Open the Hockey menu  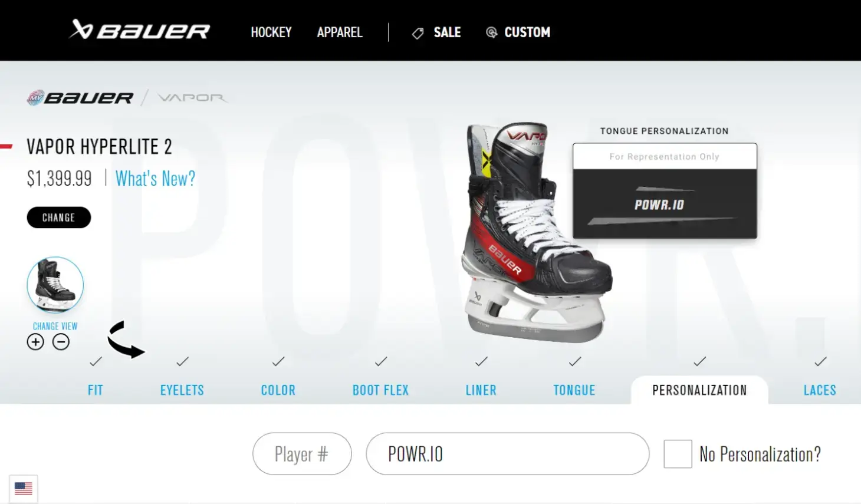pyautogui.click(x=271, y=32)
